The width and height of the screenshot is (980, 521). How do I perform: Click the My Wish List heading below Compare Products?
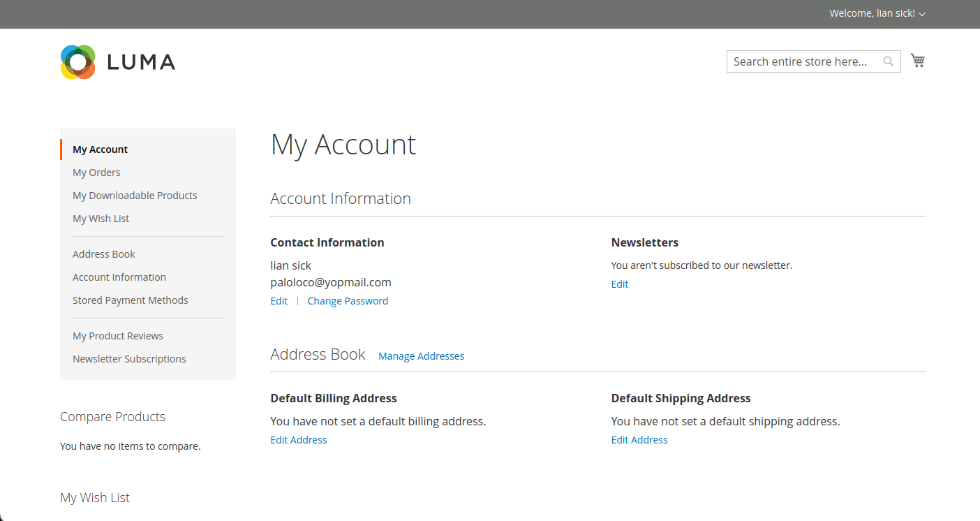[x=95, y=498]
